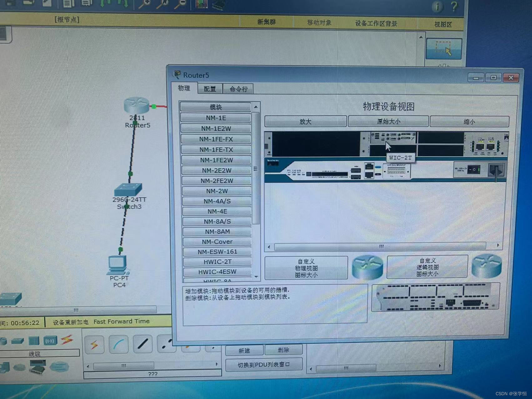Viewport: 532px width, 399px height.
Task: Click the [根节点] root label
Action: click(x=67, y=20)
